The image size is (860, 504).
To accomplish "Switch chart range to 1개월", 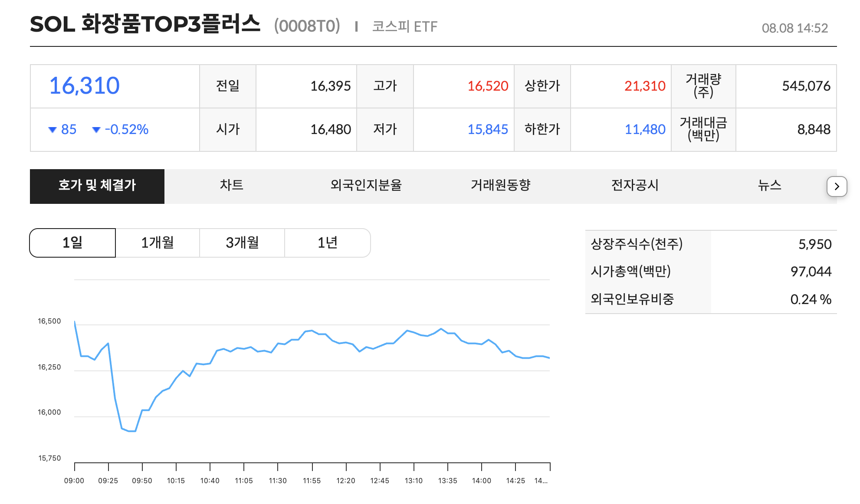I will pos(158,243).
